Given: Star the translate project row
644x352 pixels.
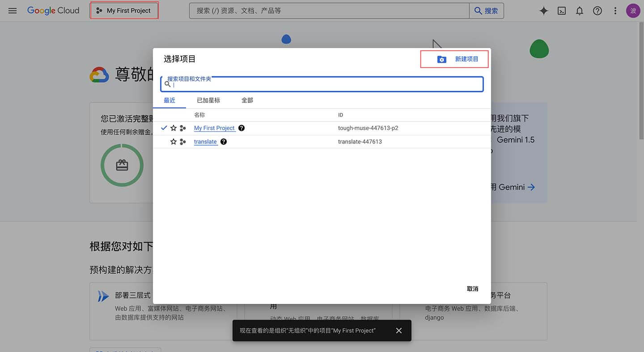Looking at the screenshot, I should click(174, 142).
